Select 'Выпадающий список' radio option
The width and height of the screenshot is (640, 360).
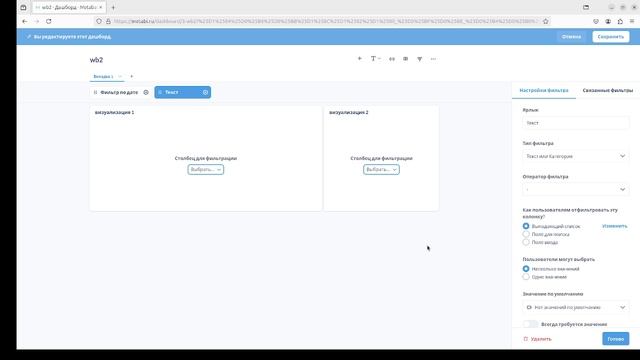coord(526,226)
